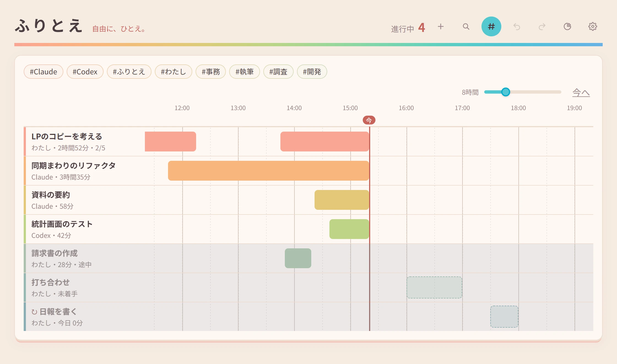Toggle the #執筆 tag filter

click(x=245, y=72)
